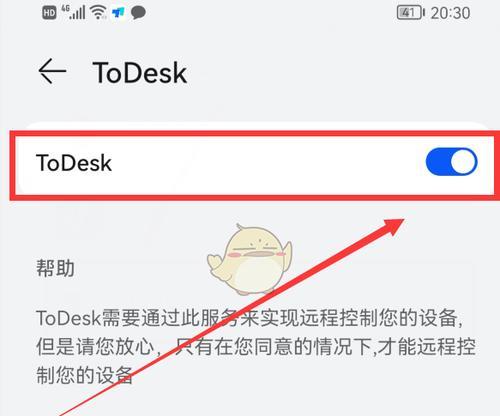500x416 pixels.
Task: Tap the ToDesk page title
Action: click(139, 72)
